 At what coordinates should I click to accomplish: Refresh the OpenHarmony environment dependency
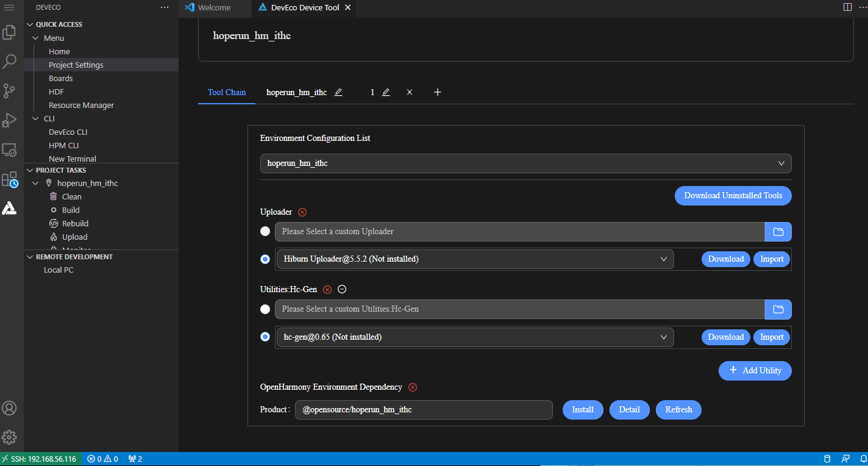(678, 409)
